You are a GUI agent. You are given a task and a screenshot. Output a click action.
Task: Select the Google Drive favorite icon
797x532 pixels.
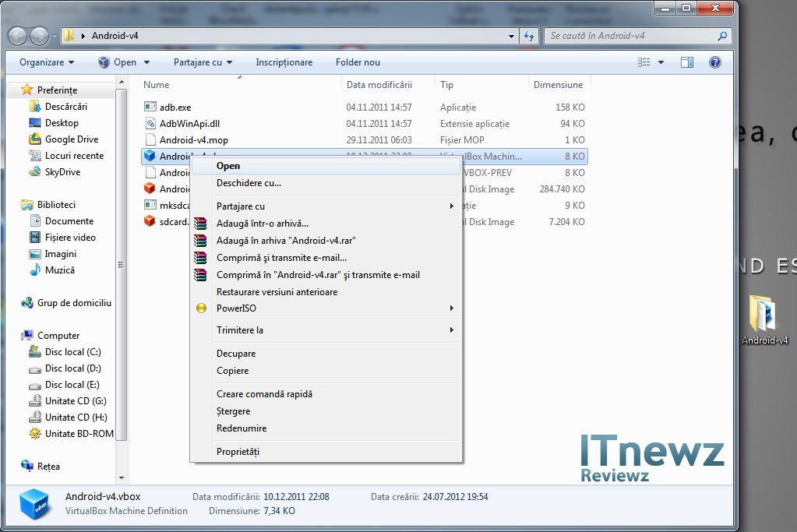click(x=35, y=139)
